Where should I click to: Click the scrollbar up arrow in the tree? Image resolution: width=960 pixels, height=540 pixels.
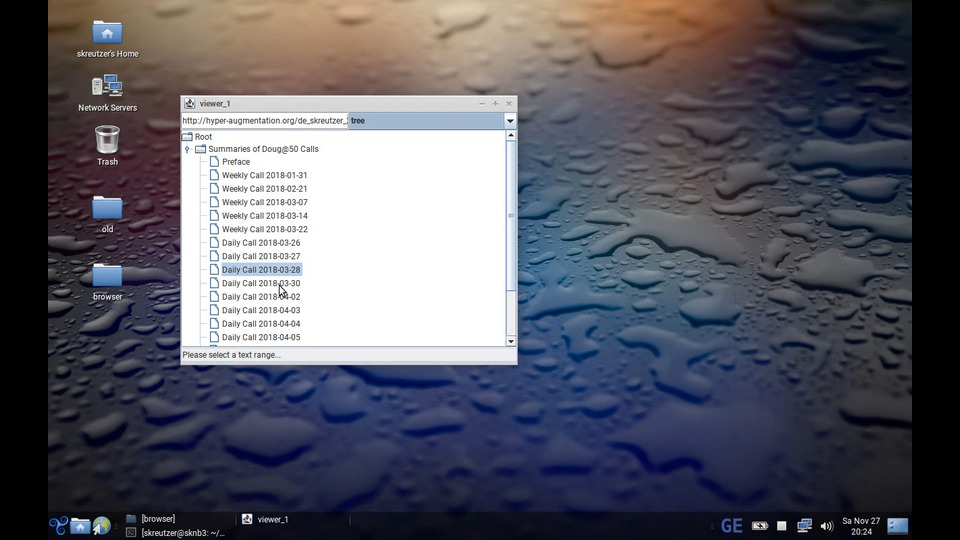[x=511, y=135]
